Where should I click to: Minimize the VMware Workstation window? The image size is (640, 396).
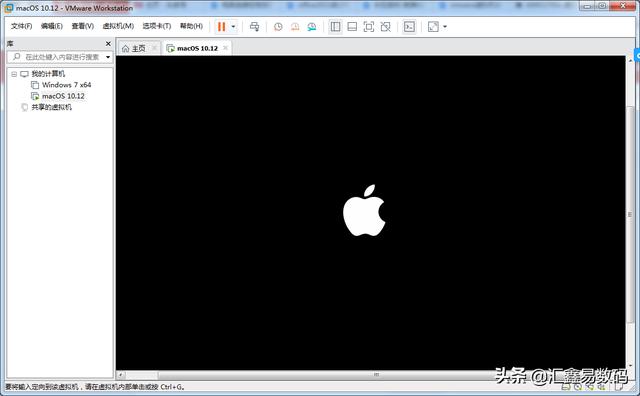coord(588,6)
